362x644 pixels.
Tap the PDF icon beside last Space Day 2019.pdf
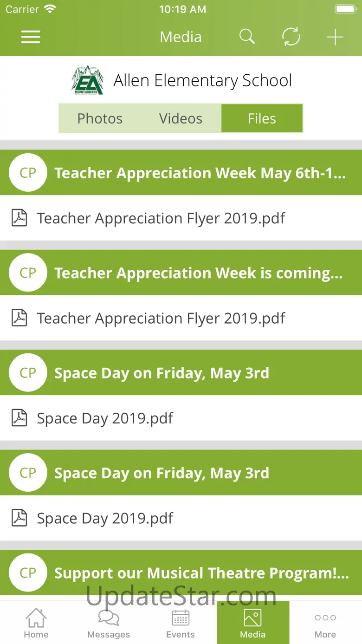click(19, 518)
